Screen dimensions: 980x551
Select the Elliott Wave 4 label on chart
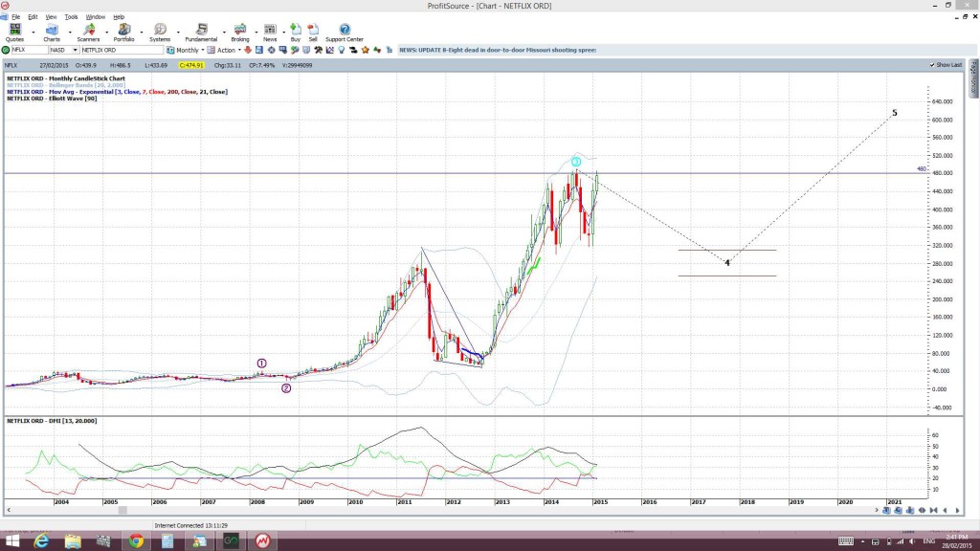[x=727, y=263]
